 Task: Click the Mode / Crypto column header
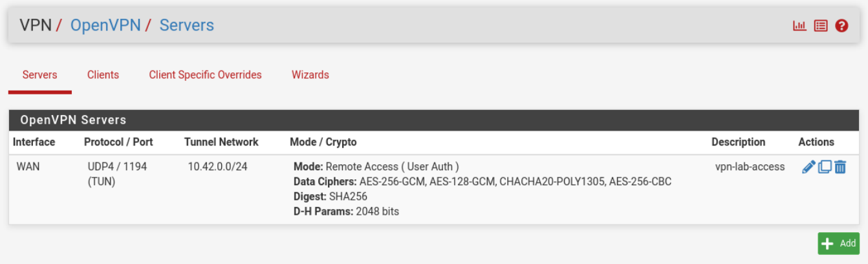pyautogui.click(x=323, y=142)
